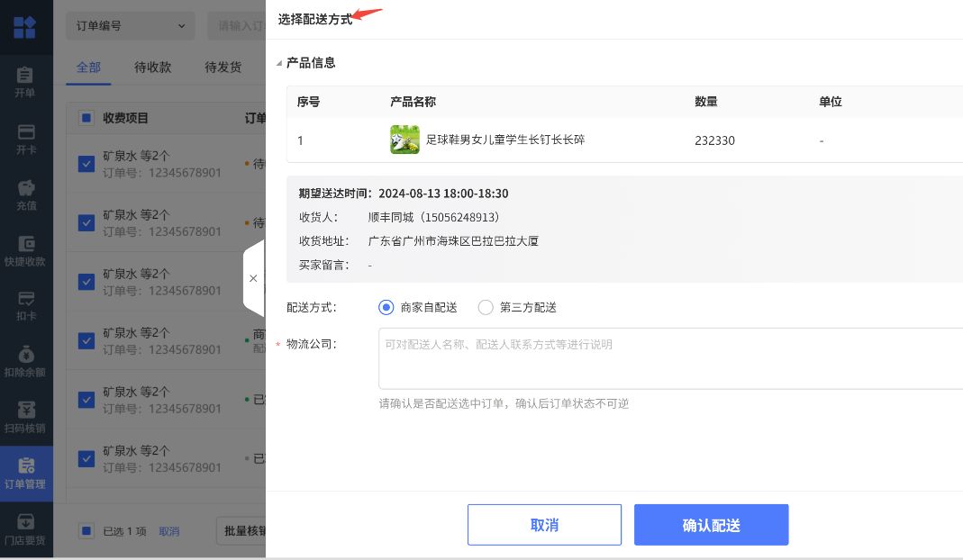Image resolution: width=963 pixels, height=560 pixels.
Task: Toggle the 已选 1 项 footer checkbox
Action: click(x=86, y=530)
